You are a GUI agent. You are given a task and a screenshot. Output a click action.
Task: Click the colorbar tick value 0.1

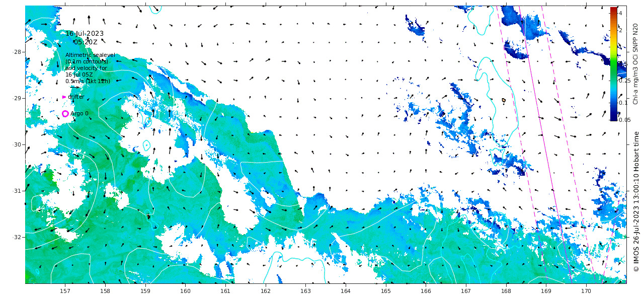tap(622, 103)
